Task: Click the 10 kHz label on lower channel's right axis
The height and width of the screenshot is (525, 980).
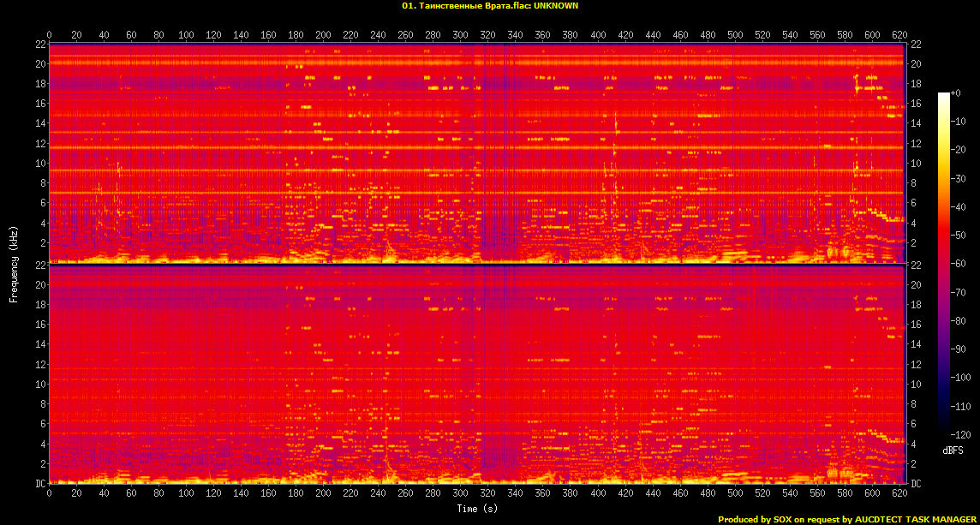Action: coord(915,385)
